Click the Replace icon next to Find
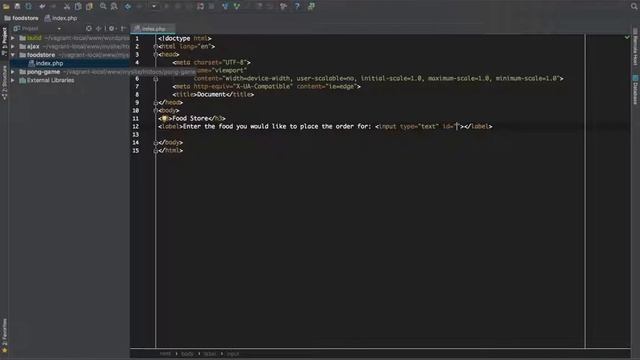640x360 pixels. coord(114,6)
